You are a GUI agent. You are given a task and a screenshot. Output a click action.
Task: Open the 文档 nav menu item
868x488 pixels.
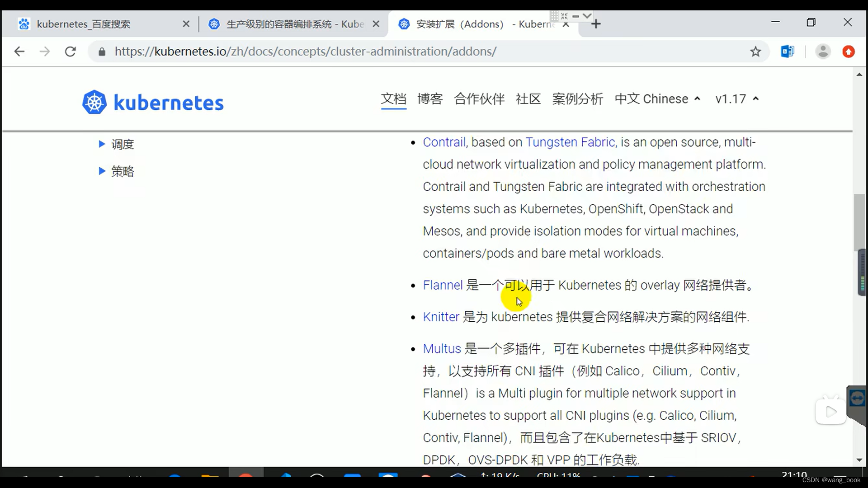(393, 99)
